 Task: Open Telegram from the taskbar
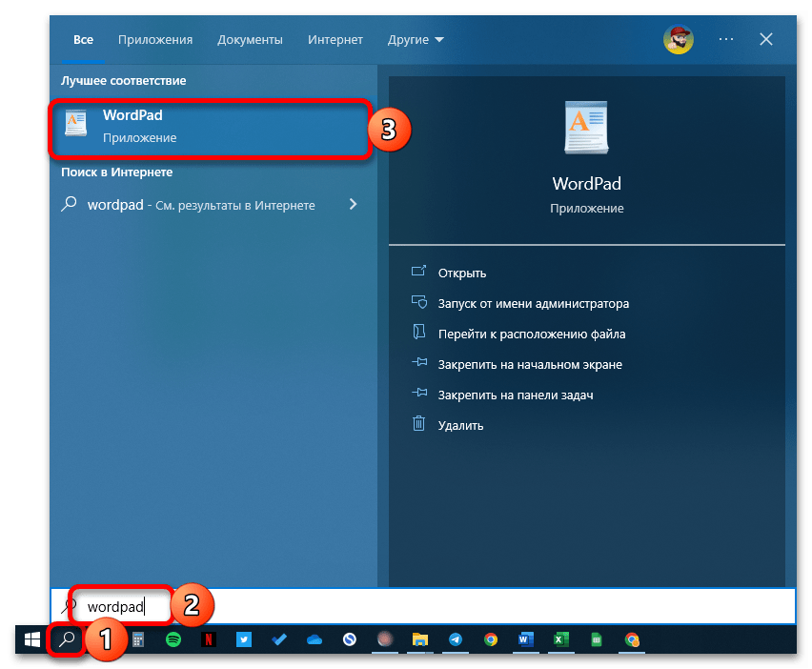(x=455, y=640)
